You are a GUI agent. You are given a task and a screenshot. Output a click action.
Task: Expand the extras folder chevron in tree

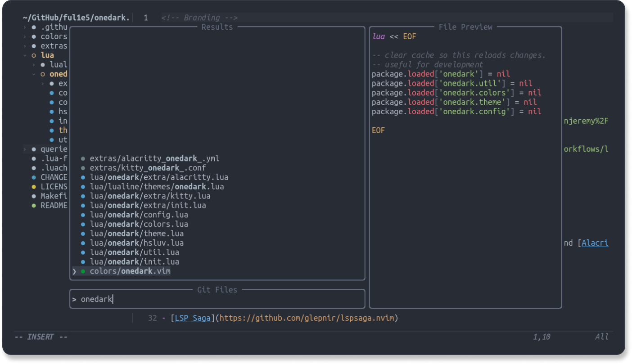coord(25,46)
